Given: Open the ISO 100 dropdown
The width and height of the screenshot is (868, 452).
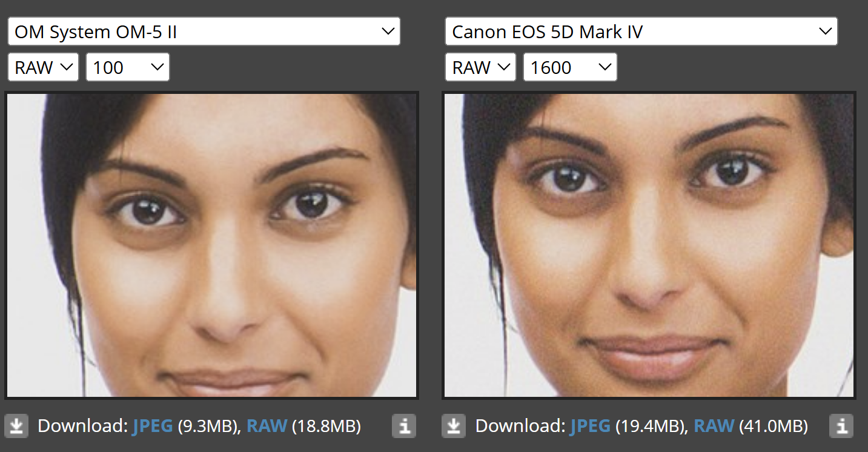Looking at the screenshot, I should [x=128, y=67].
